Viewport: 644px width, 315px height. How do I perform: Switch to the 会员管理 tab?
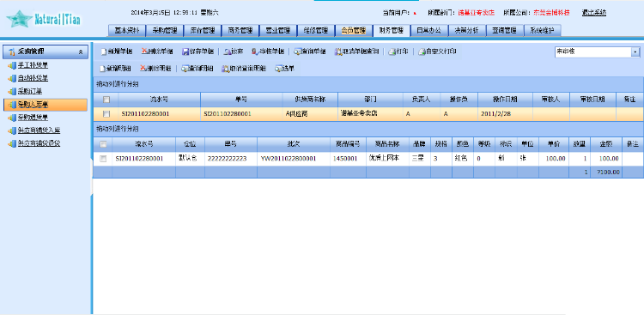pyautogui.click(x=354, y=30)
